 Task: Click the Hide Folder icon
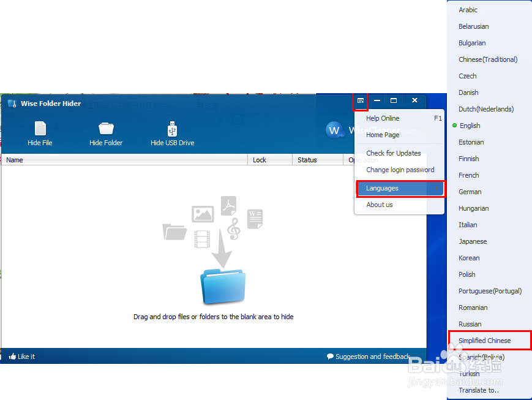point(106,129)
